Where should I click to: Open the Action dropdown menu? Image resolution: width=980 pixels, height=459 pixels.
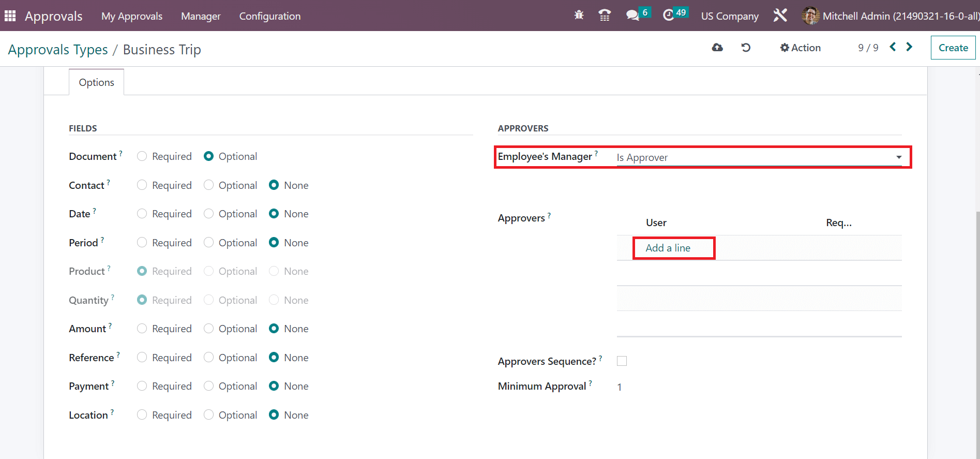click(x=800, y=48)
